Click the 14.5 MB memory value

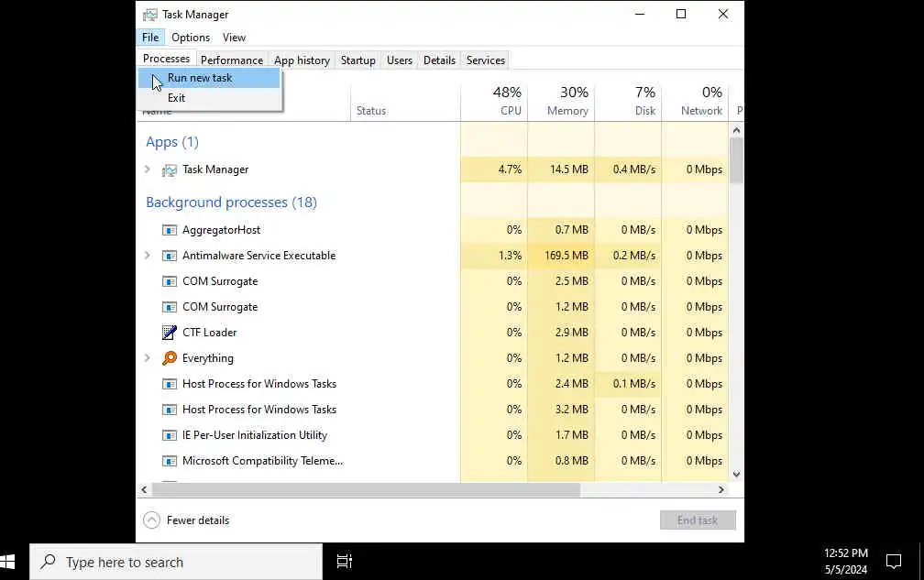tap(568, 170)
